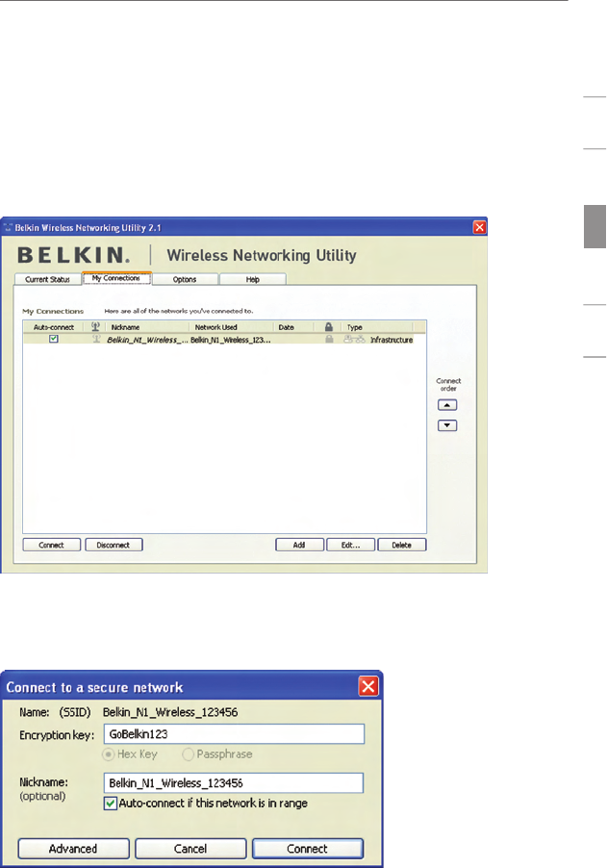Sort by the lock security column header
607x868 pixels.
329,326
